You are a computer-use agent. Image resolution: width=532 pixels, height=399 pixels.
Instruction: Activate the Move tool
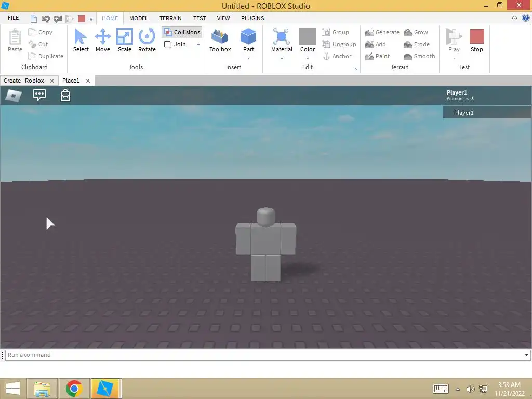pos(103,41)
